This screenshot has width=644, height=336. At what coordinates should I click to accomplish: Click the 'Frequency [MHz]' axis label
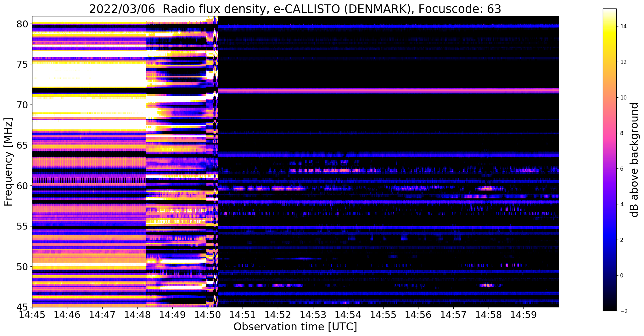[x=8, y=162]
